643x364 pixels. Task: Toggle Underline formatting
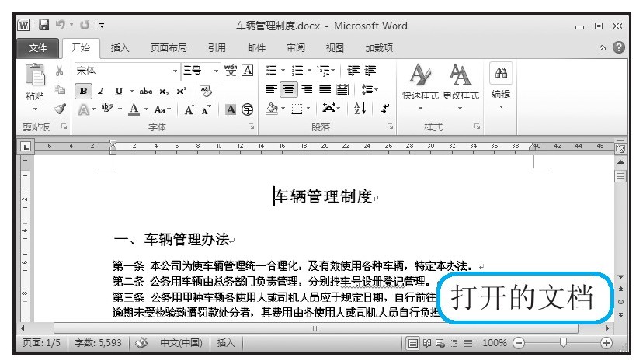pos(119,91)
